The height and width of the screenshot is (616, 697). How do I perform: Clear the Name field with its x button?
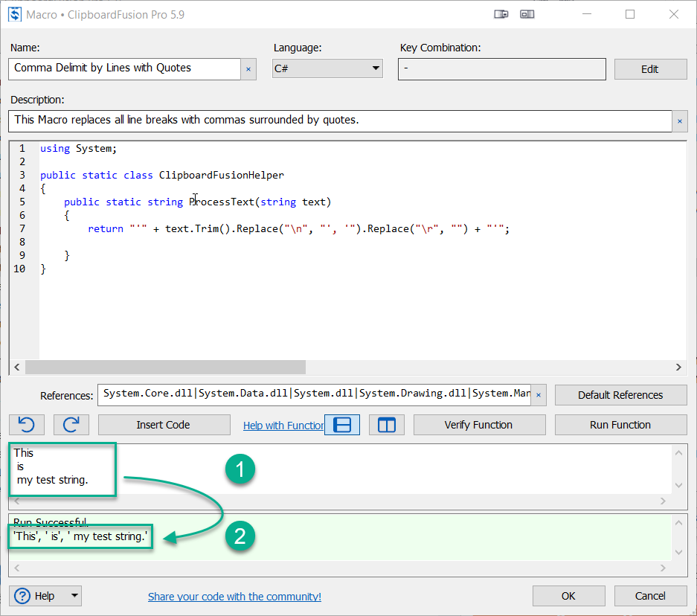click(248, 69)
